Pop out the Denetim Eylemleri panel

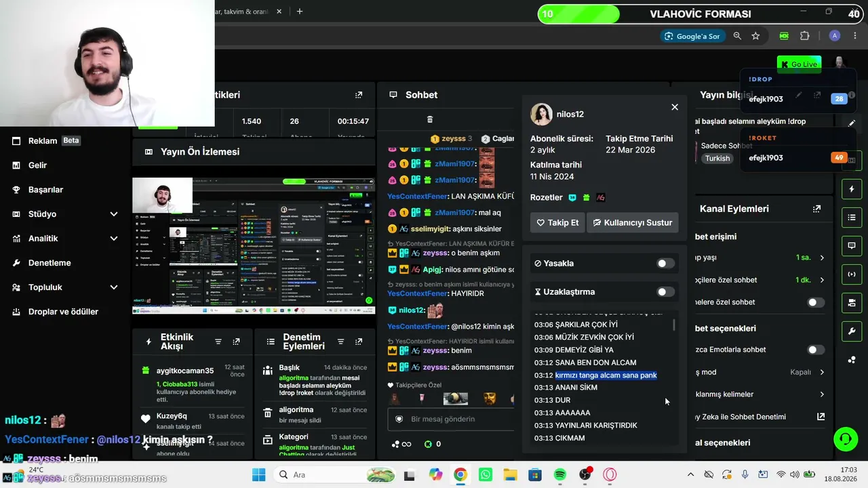[359, 342]
